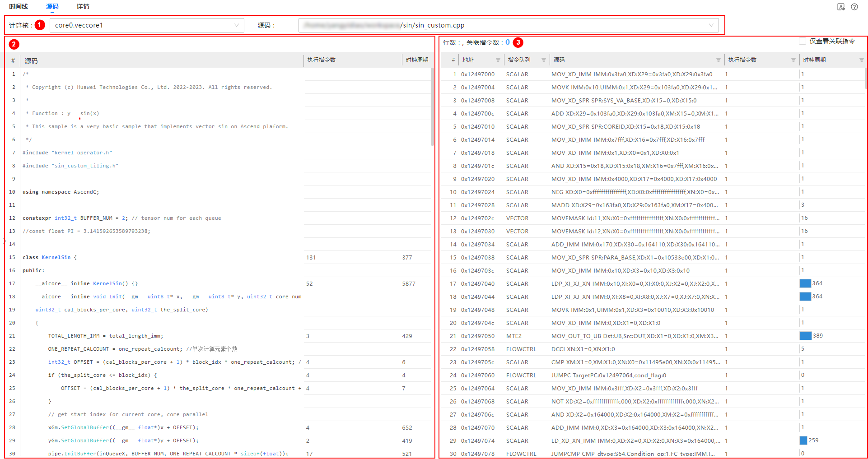Click 5877 clock cycles value on line 17

(408, 283)
